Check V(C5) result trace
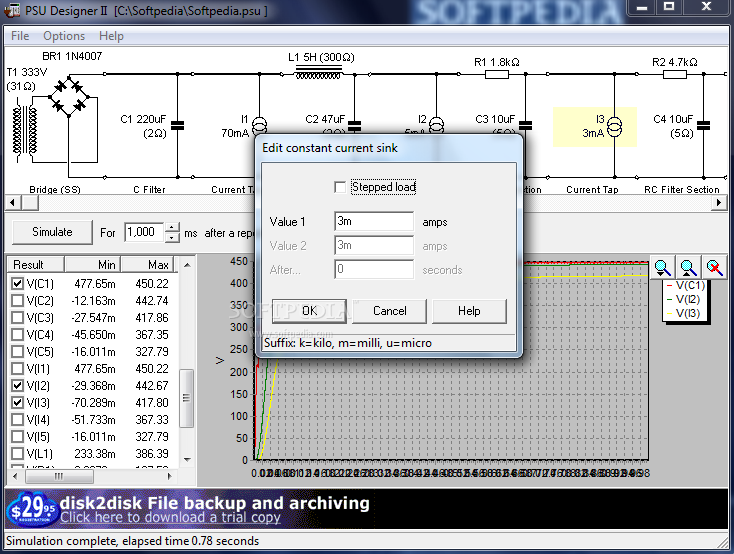The width and height of the screenshot is (734, 554). (17, 351)
